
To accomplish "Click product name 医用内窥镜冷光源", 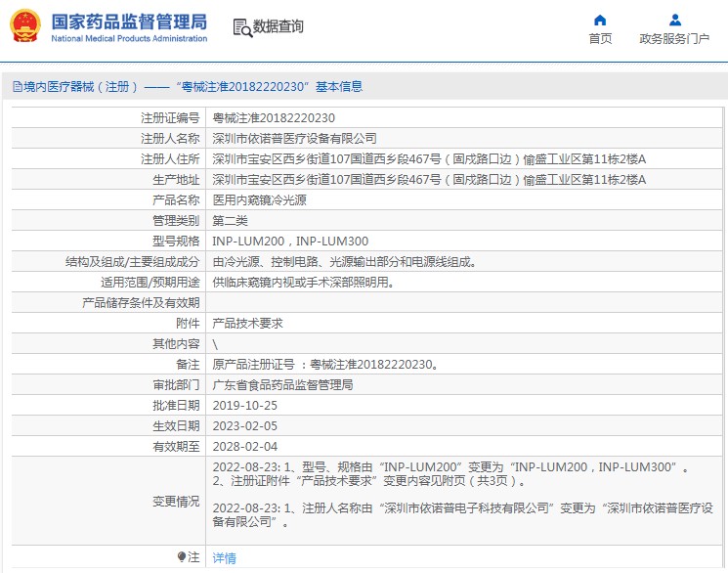I will coord(259,200).
